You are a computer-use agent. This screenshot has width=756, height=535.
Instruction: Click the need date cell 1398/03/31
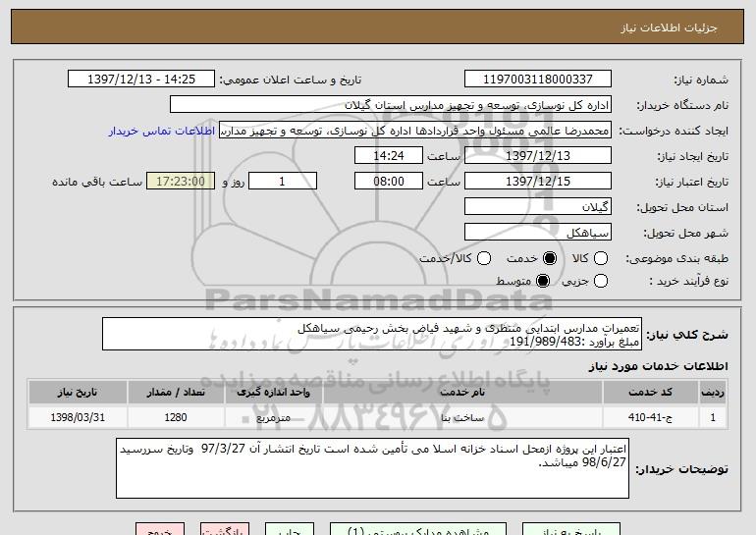coord(78,417)
